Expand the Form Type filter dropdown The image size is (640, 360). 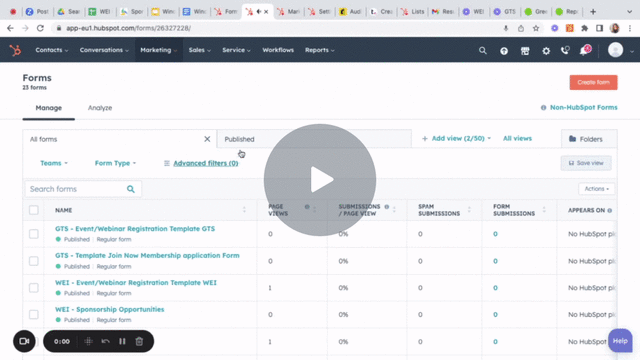(115, 163)
